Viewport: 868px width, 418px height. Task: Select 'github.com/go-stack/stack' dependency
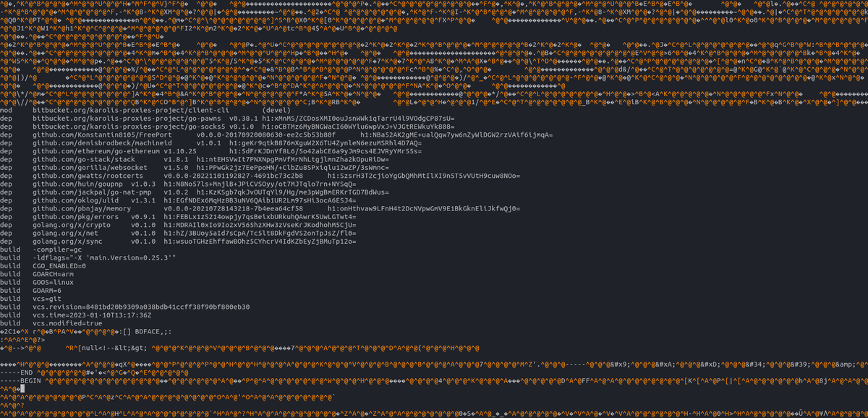(84, 159)
